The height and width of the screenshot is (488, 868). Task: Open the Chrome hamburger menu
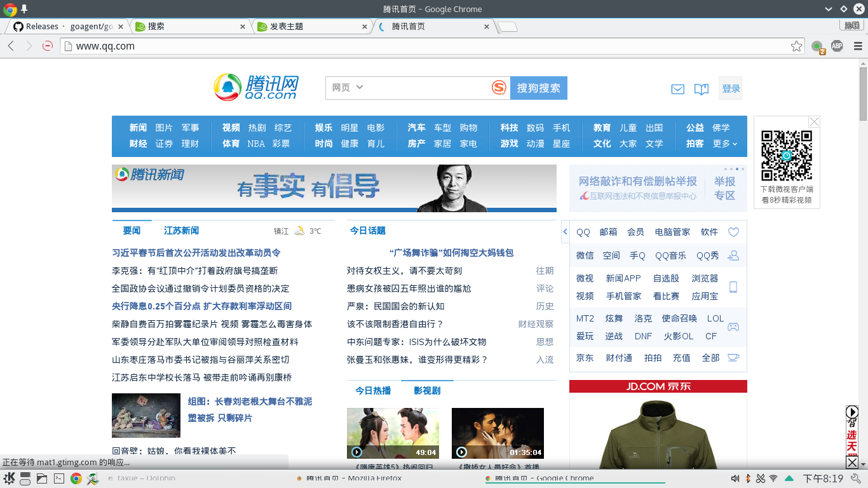[857, 46]
